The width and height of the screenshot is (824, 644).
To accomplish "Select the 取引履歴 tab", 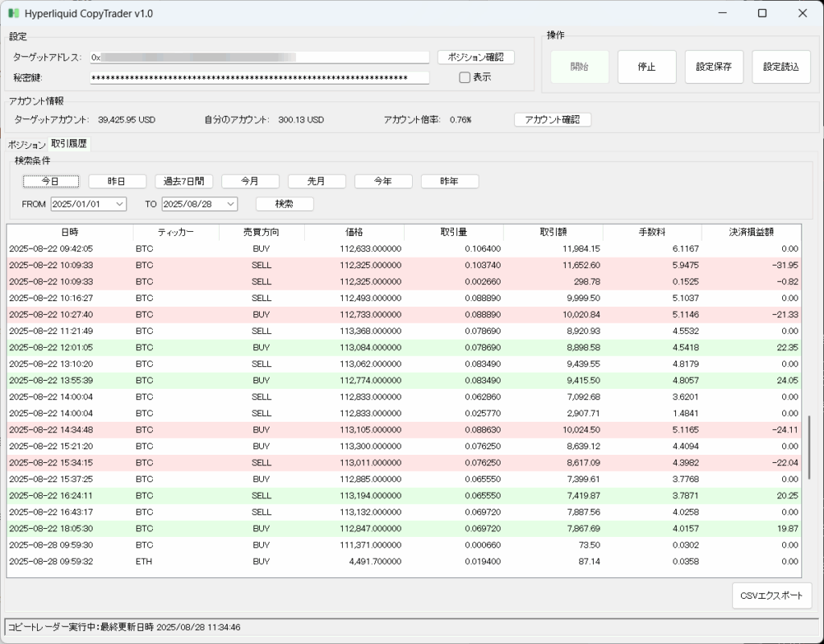I will tap(69, 143).
